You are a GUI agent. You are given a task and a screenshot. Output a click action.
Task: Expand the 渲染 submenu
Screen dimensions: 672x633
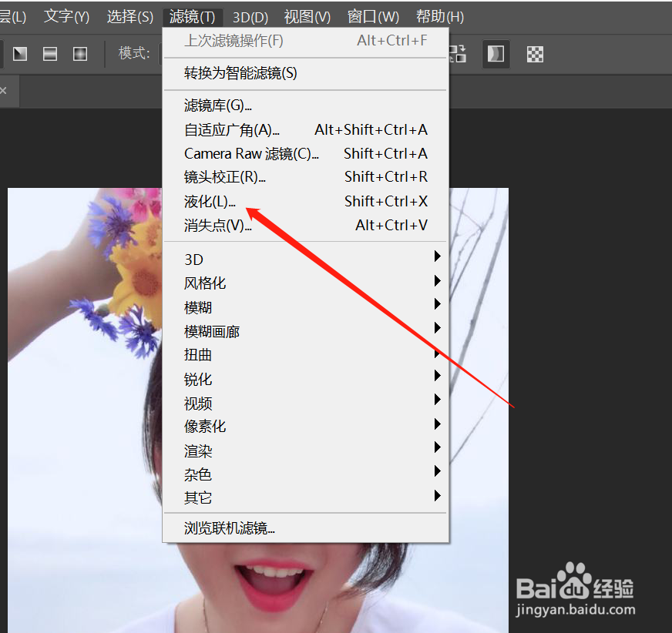(306, 450)
